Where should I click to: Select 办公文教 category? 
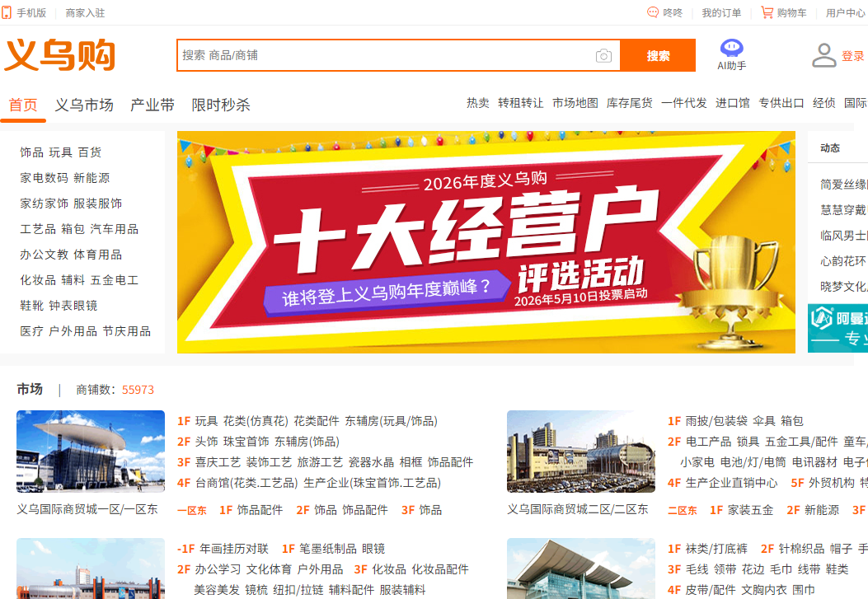point(44,254)
